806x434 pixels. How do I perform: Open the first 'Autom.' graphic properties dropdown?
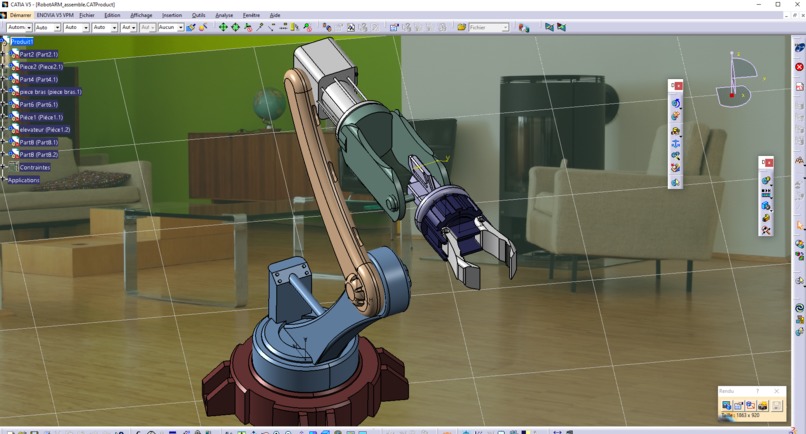pos(20,27)
